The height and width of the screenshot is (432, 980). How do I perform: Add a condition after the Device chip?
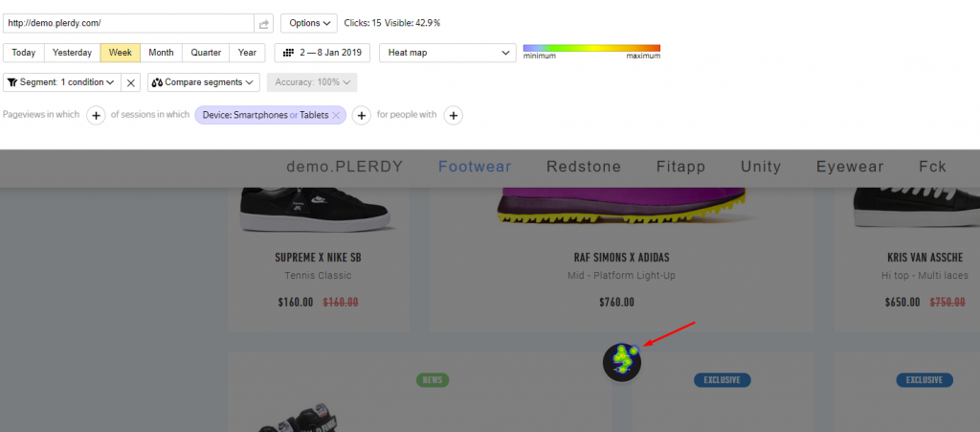pyautogui.click(x=361, y=115)
